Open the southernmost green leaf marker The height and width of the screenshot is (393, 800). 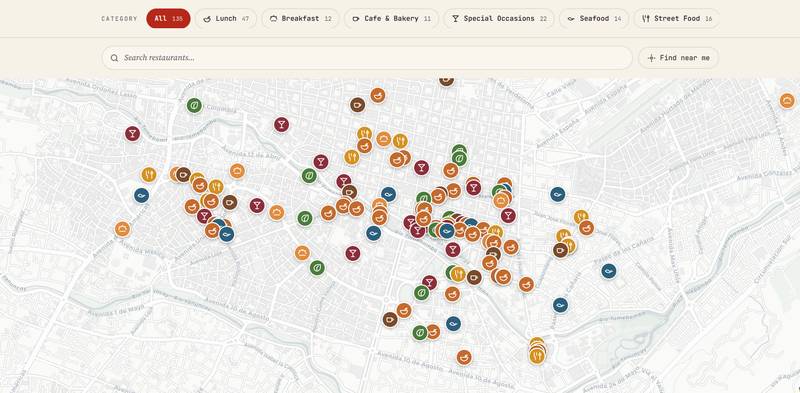[x=420, y=333]
